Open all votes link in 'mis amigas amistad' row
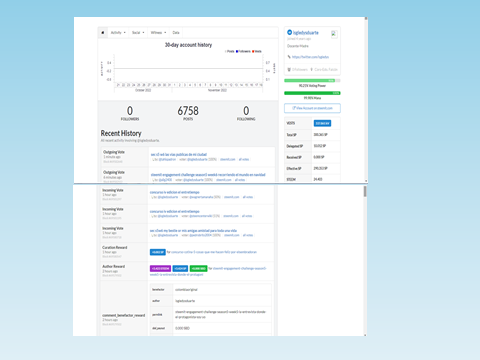This screenshot has height=360, width=480. (248, 235)
